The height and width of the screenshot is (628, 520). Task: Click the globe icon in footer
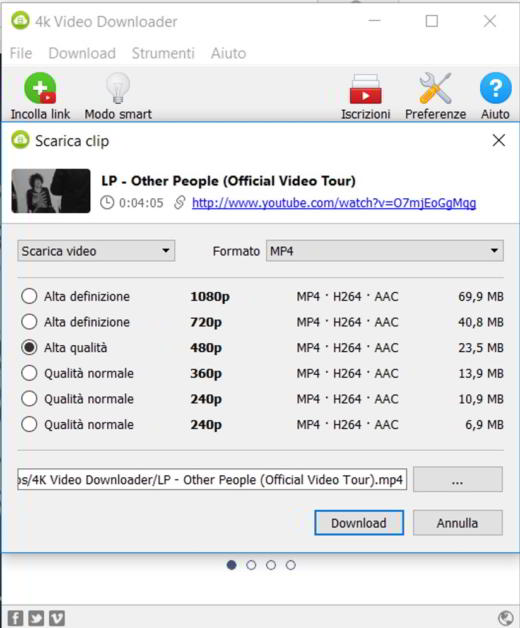tap(506, 618)
